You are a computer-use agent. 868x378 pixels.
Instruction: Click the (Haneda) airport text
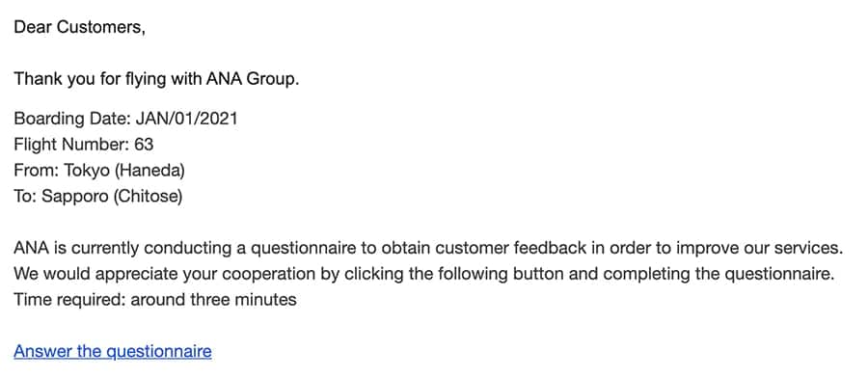click(150, 171)
